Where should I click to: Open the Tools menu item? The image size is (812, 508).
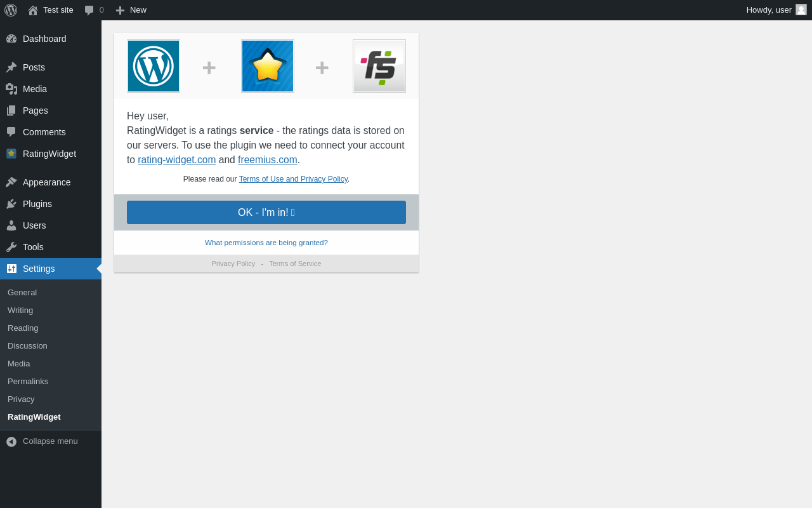[x=51, y=247]
